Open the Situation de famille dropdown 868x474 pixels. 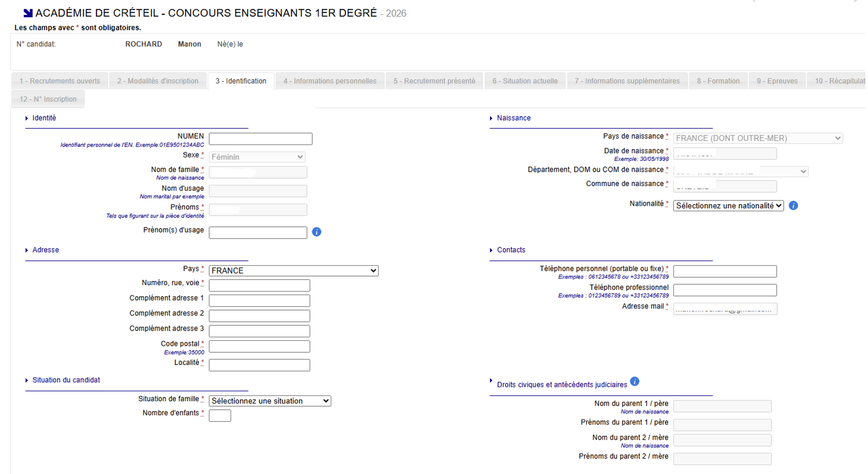coord(270,401)
